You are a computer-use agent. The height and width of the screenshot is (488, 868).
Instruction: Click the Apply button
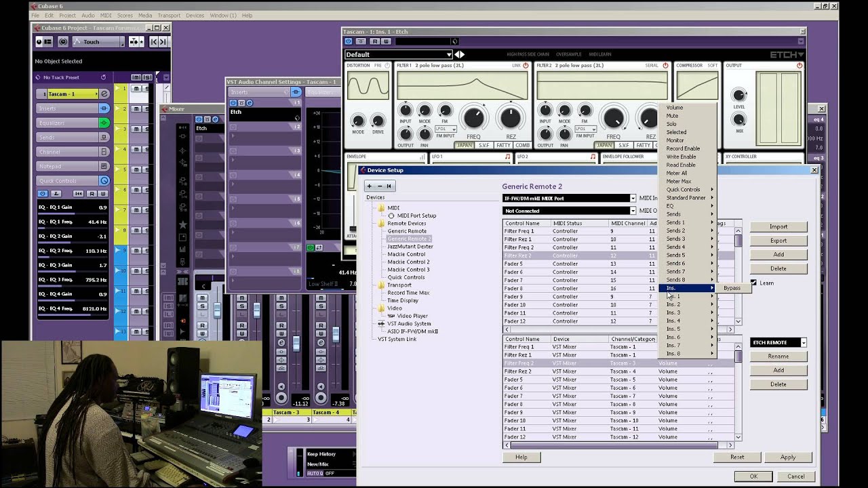tap(787, 457)
